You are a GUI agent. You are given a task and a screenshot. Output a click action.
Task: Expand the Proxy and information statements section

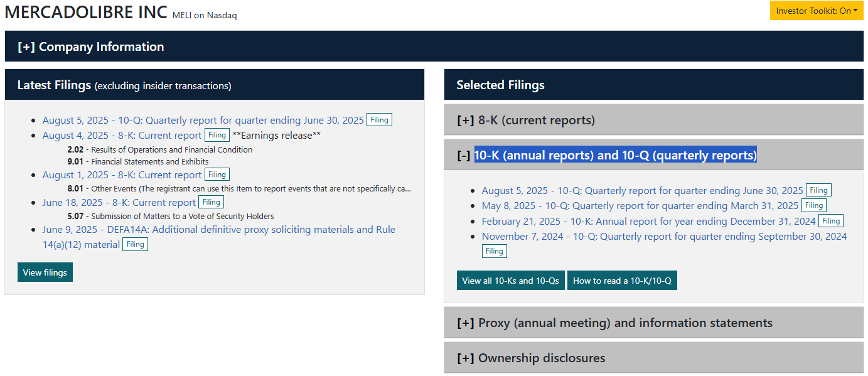click(x=624, y=322)
